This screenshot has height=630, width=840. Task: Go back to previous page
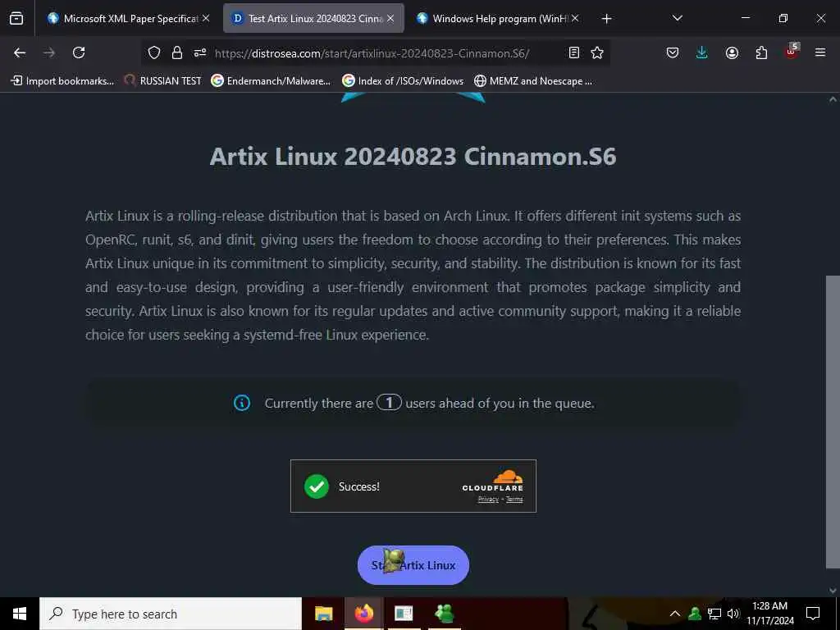pos(20,52)
